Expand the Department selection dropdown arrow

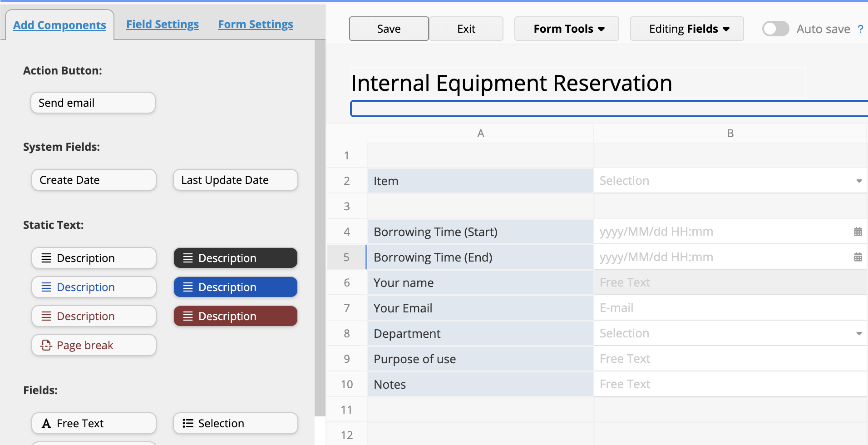point(858,334)
